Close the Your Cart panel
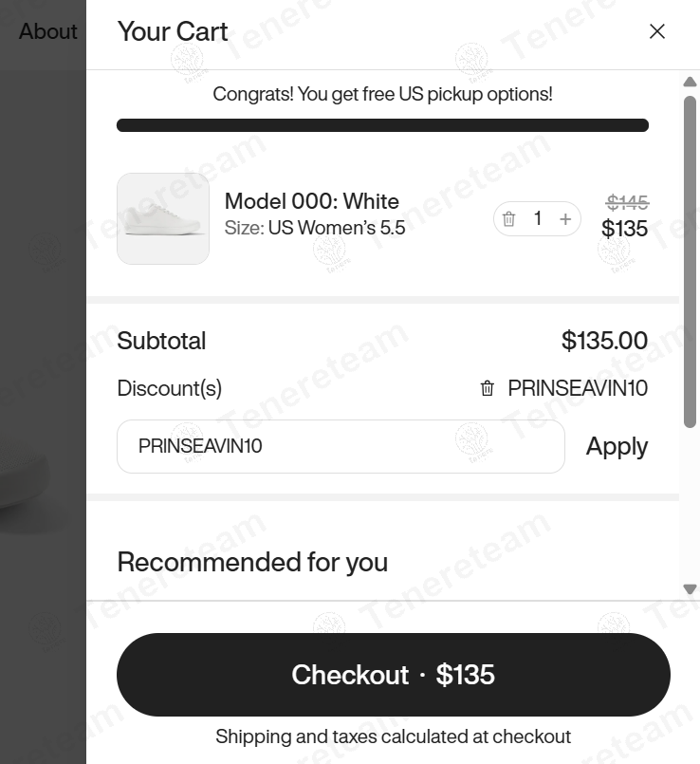The width and height of the screenshot is (700, 764). point(656,31)
